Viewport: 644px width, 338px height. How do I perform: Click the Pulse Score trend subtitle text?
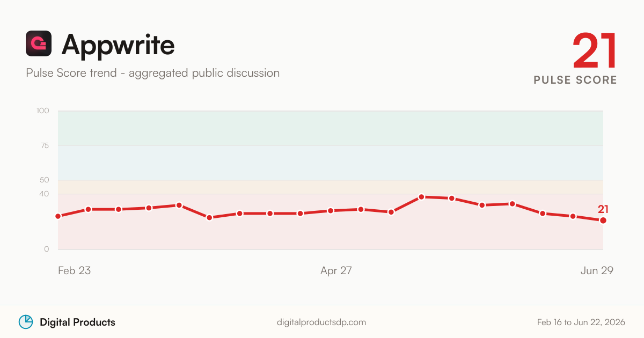[x=153, y=73]
